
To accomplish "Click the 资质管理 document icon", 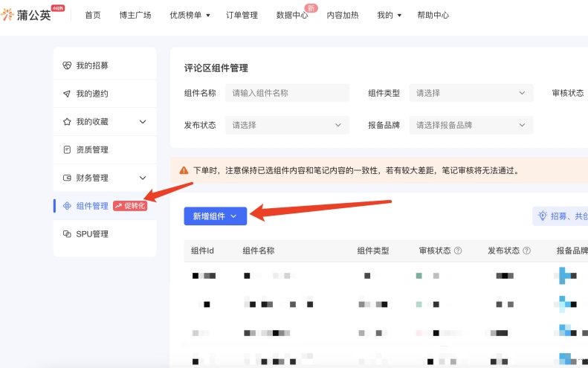I will click(x=67, y=149).
